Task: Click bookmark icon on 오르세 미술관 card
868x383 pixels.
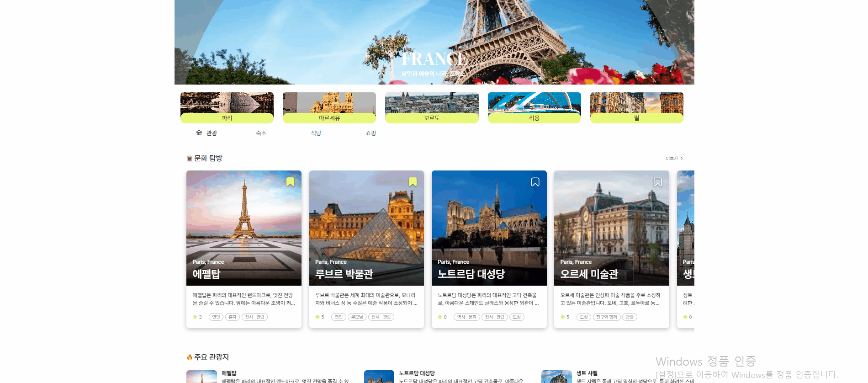Action: click(657, 182)
